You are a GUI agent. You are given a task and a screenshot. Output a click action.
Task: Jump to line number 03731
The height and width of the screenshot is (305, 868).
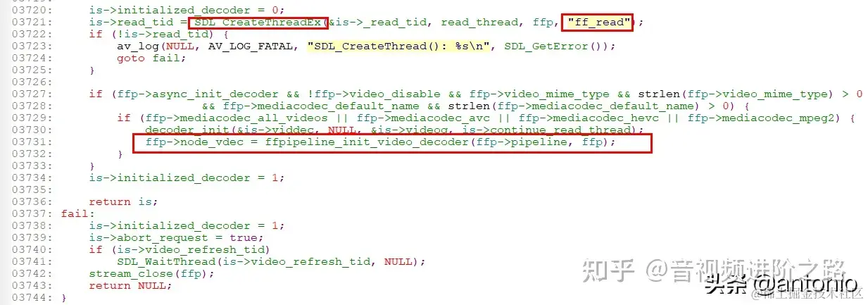[28, 142]
